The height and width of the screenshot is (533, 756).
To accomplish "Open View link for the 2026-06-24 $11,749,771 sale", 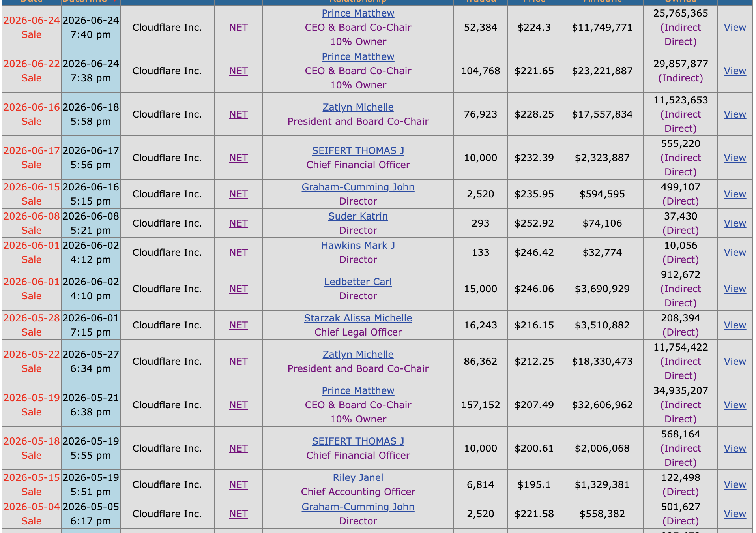I will click(735, 28).
